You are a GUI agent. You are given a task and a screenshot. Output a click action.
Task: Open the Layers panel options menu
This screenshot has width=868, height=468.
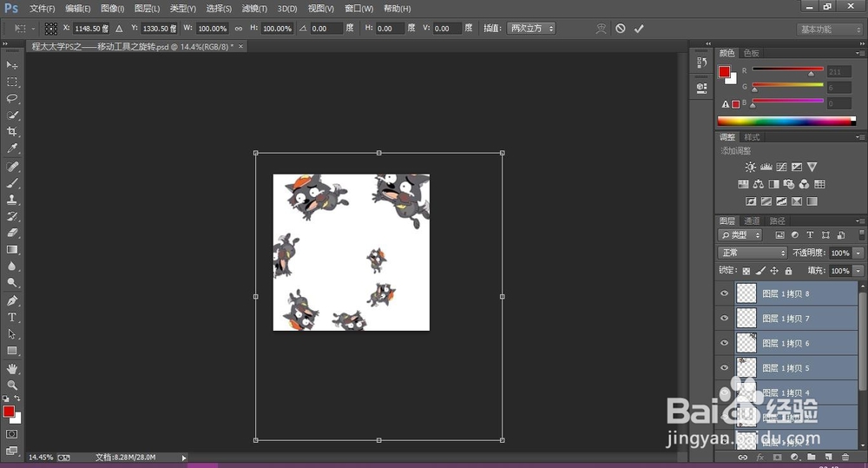click(x=859, y=221)
